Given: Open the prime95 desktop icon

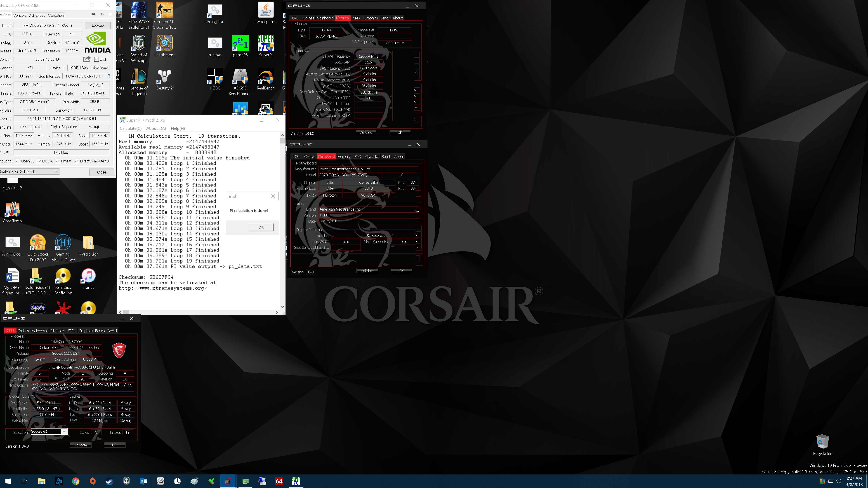Looking at the screenshot, I should pos(240,46).
